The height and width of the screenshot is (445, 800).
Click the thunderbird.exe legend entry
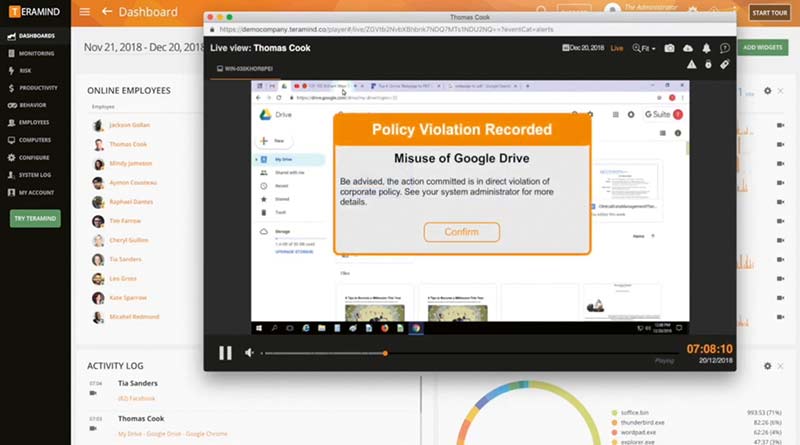pos(638,423)
